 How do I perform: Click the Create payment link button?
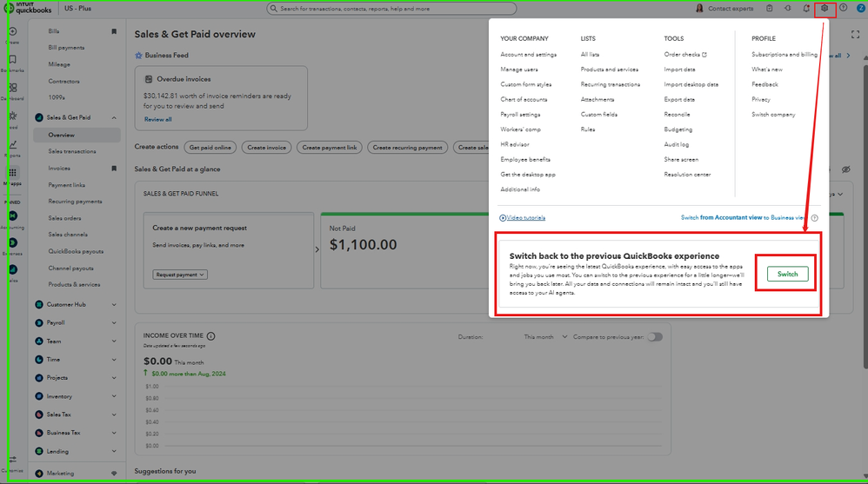tap(330, 148)
